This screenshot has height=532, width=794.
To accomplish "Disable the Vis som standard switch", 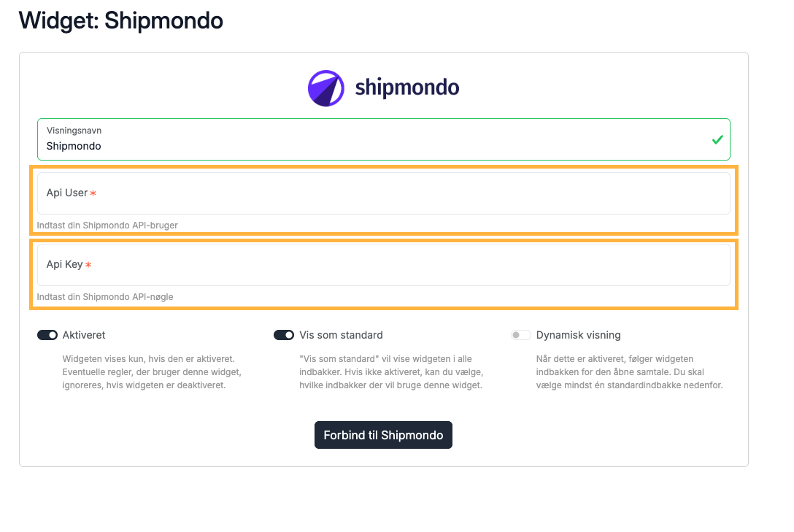I will pyautogui.click(x=284, y=335).
